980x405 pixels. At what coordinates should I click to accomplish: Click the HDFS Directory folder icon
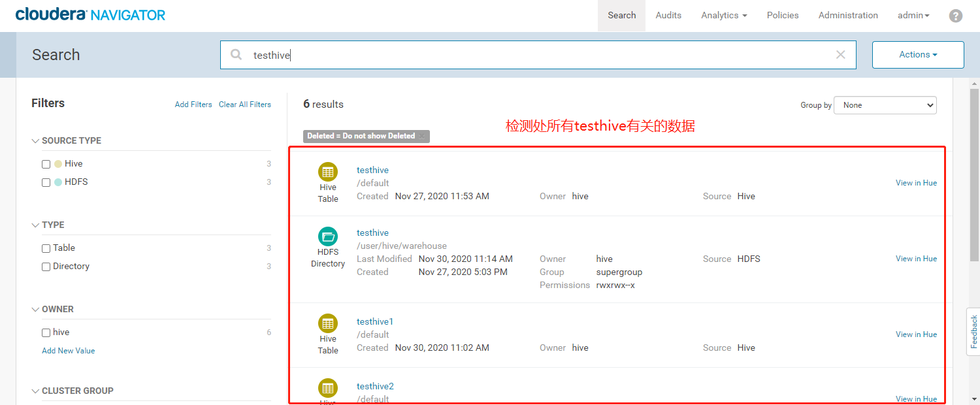(x=328, y=236)
